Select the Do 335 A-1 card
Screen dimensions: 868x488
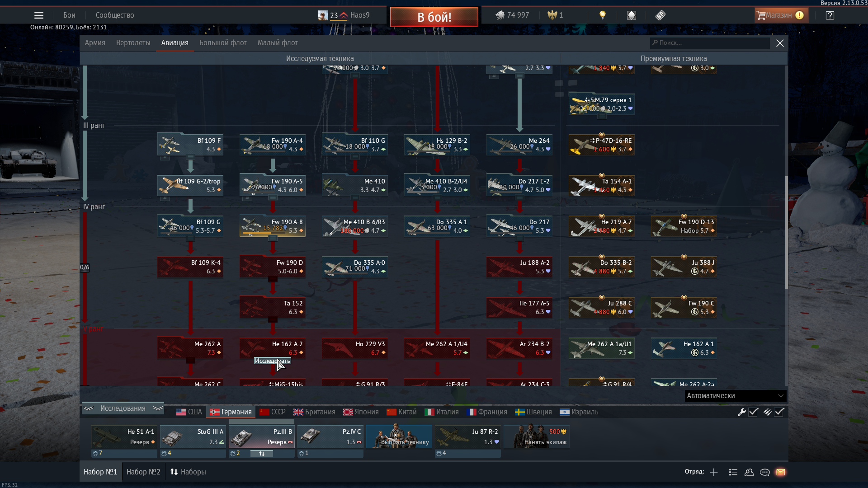click(437, 226)
